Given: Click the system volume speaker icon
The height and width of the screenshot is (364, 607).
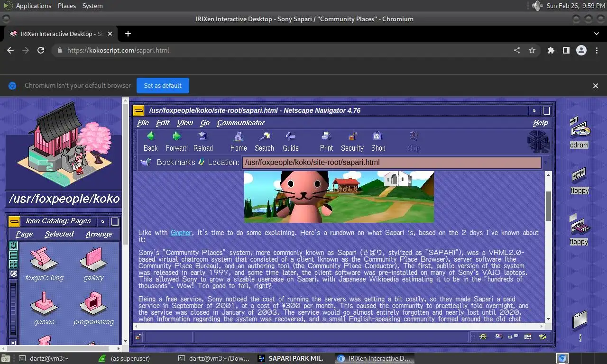Looking at the screenshot, I should click(x=536, y=6).
